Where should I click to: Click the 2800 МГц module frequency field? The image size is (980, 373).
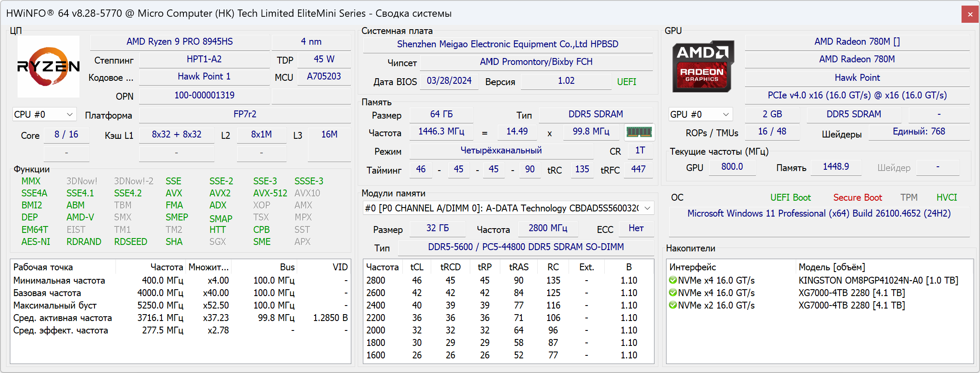tap(548, 228)
